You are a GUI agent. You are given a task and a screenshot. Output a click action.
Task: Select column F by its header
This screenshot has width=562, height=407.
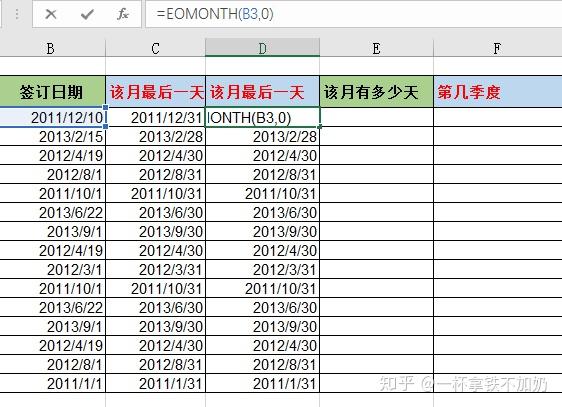tap(497, 48)
